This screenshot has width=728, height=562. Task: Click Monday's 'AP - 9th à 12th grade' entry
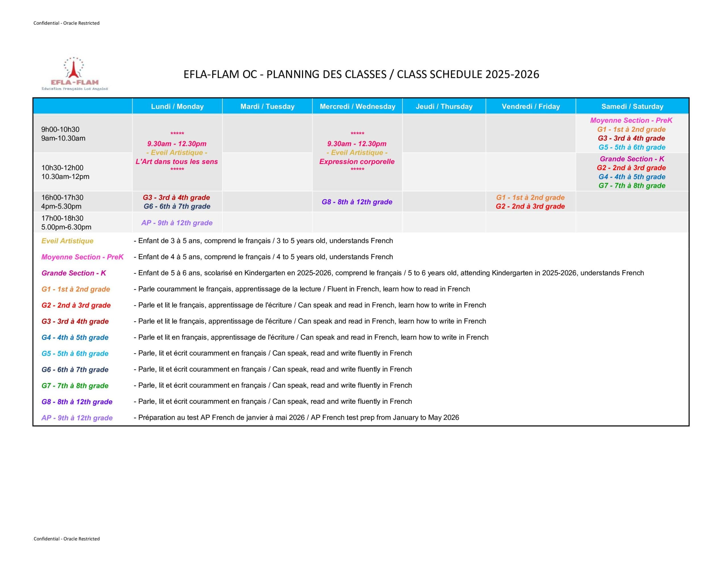177,223
